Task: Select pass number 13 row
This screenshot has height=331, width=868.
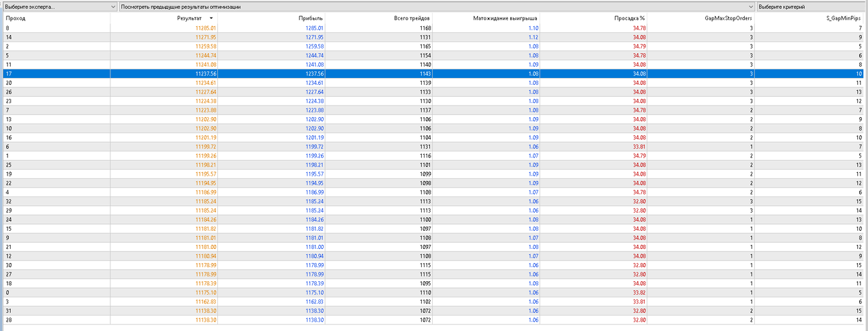Action: (434, 118)
